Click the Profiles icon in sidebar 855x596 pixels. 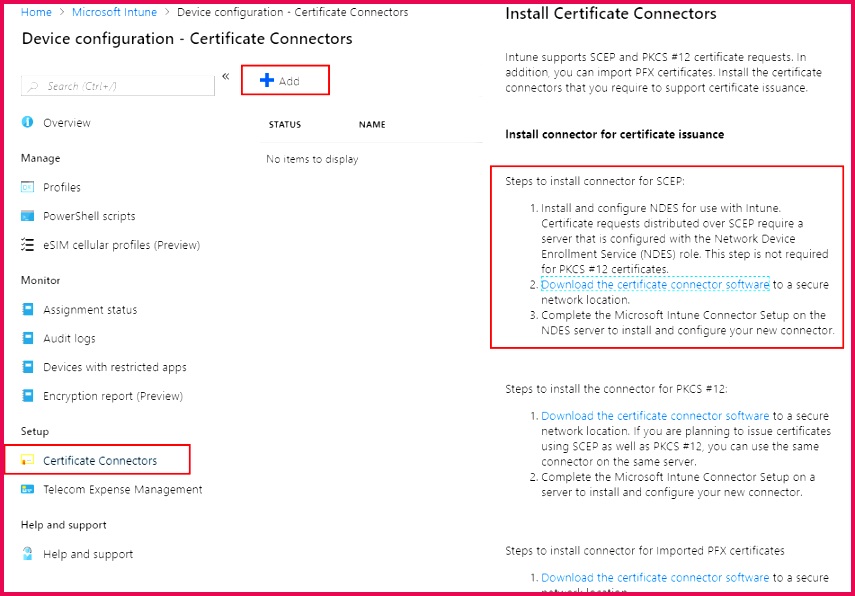(x=27, y=187)
